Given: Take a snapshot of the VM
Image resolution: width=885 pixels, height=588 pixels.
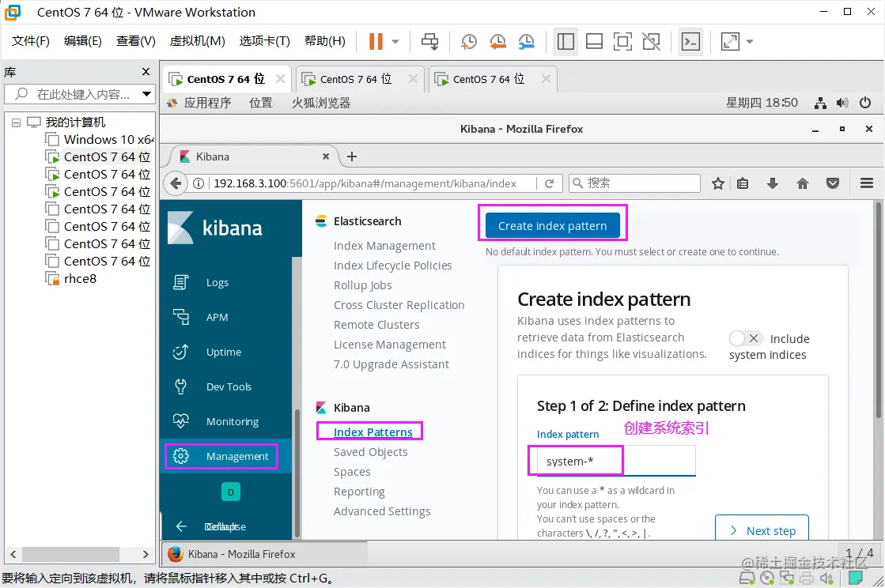Looking at the screenshot, I should coord(468,41).
